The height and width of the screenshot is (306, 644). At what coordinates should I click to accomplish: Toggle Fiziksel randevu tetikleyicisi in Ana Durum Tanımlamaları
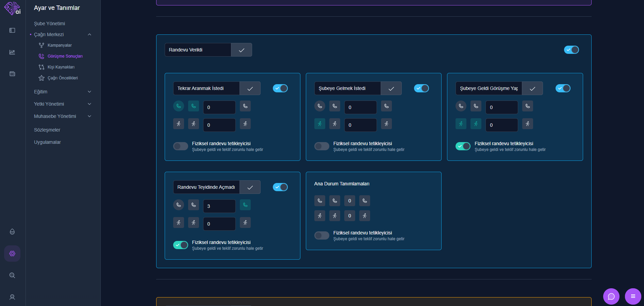pos(322,235)
